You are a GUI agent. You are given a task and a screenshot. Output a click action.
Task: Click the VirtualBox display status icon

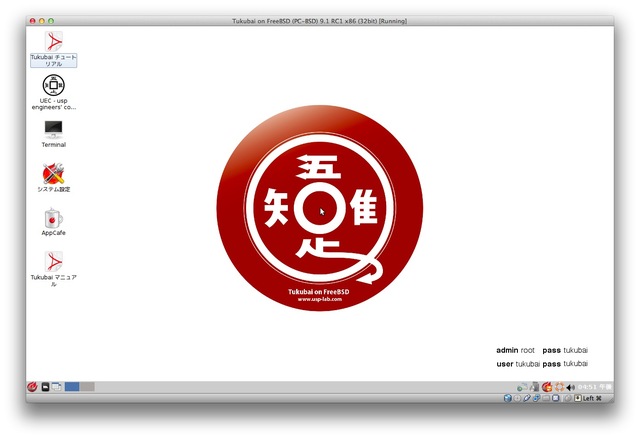pyautogui.click(x=556, y=398)
